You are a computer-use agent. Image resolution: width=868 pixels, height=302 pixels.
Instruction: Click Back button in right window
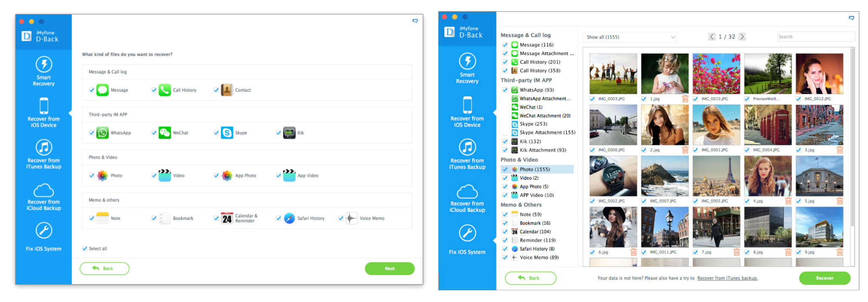pos(530,278)
